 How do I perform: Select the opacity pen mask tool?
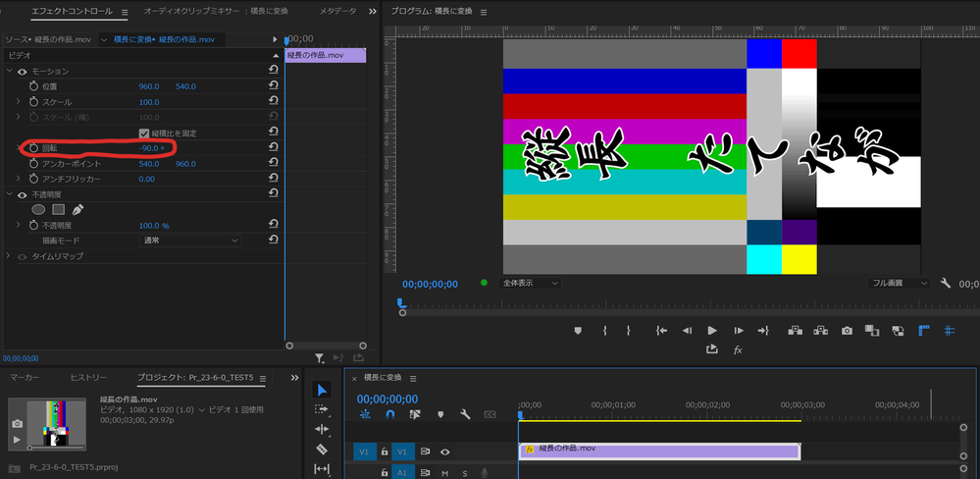point(77,209)
